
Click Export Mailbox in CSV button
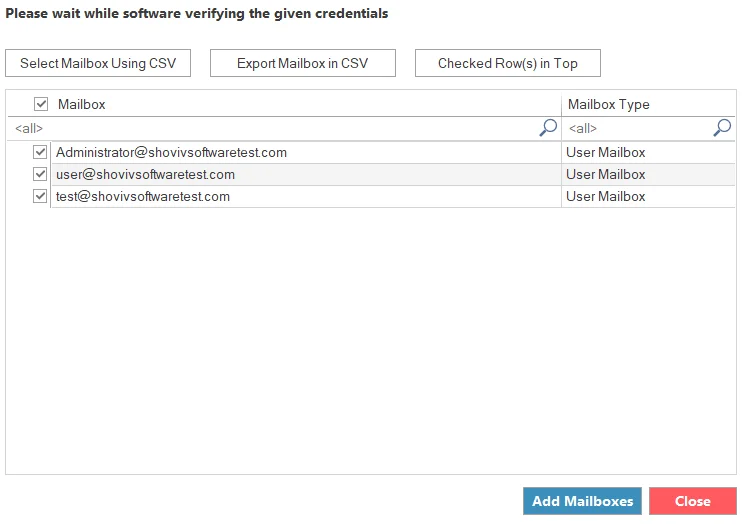point(303,63)
